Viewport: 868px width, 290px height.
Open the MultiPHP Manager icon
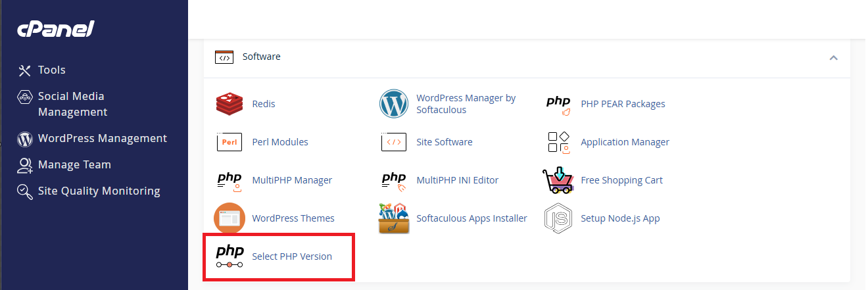(229, 180)
